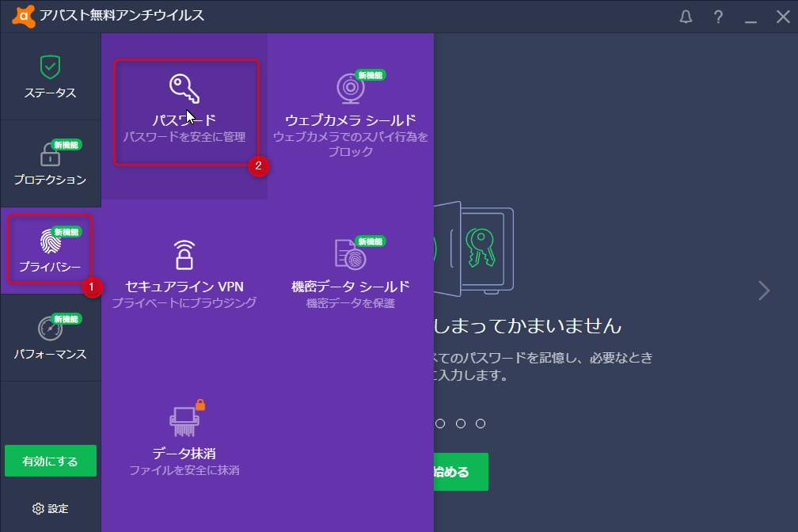This screenshot has width=798, height=532.
Task: Click the 機密データを保護 description text
Action: [351, 303]
